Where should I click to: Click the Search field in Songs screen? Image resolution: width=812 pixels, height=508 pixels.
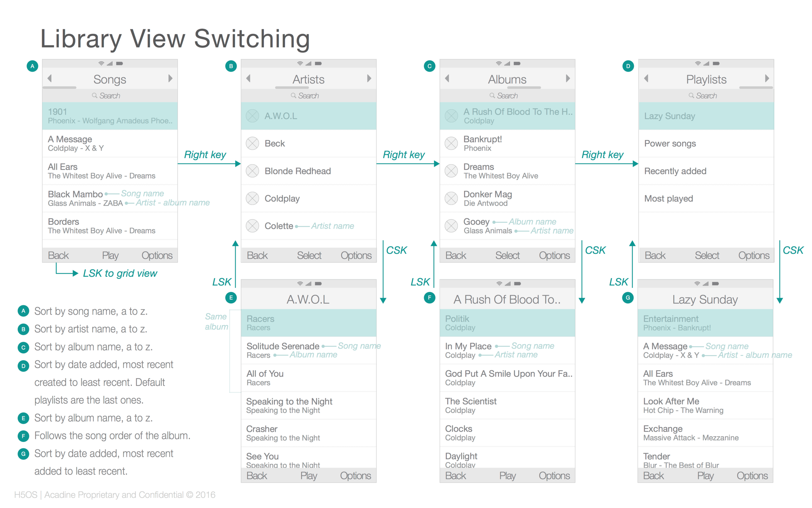click(110, 96)
